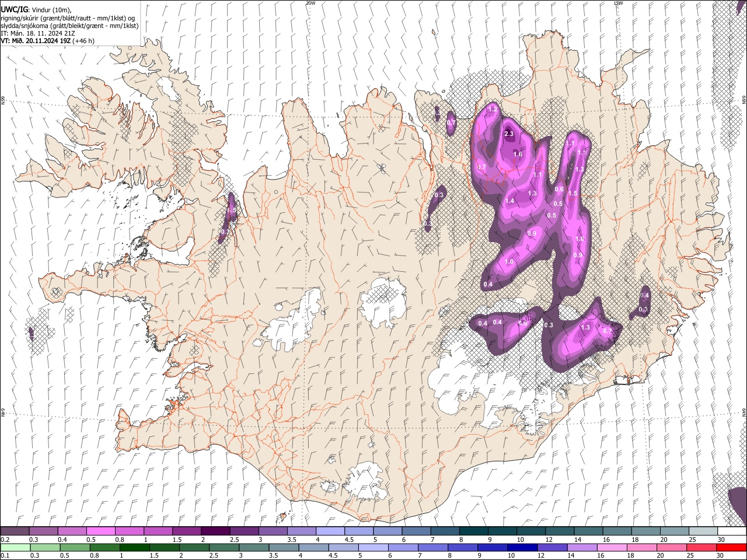747x560 pixels.
Task: Click the light grey snow swatch starting at 25
Action: click(x=703, y=531)
